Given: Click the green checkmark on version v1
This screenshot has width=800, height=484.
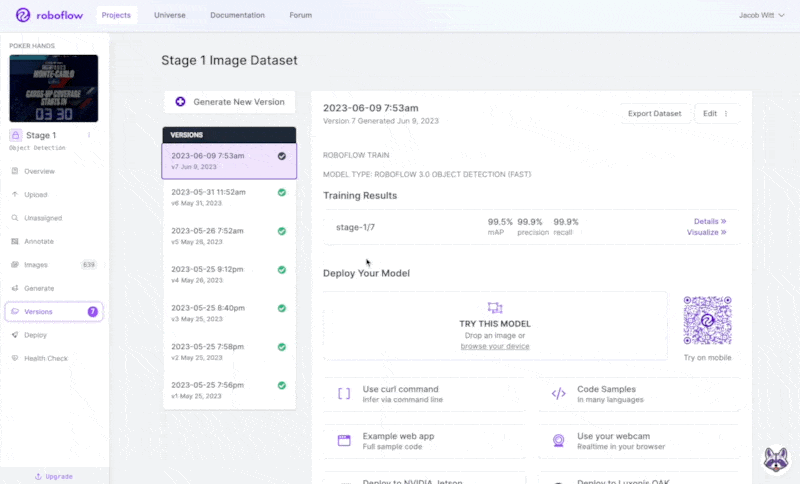Looking at the screenshot, I should coord(282,386).
